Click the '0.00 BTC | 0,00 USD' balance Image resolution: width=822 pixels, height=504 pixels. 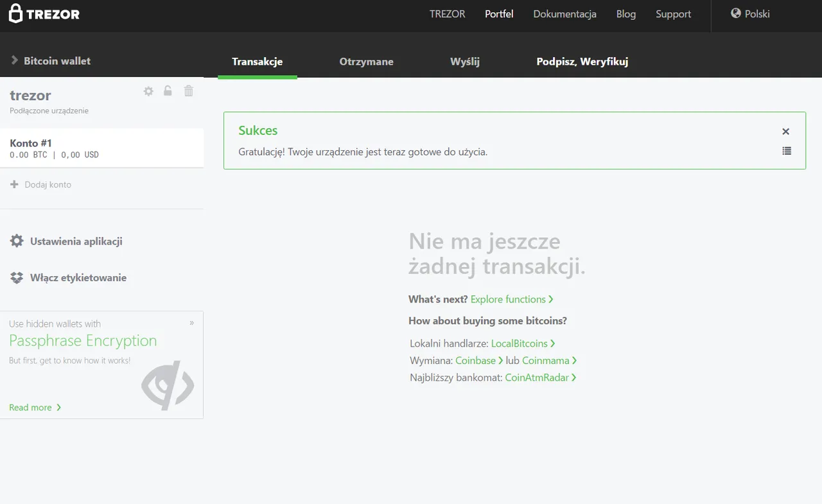(x=54, y=155)
